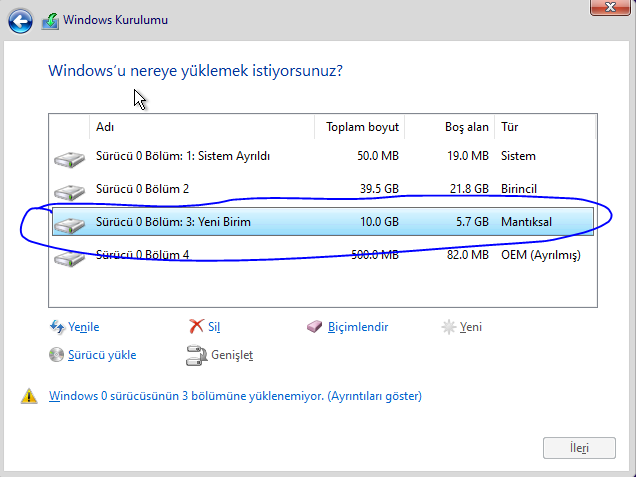Click the drive icon for Bölüm 1 Sistem Ayrıldı

coord(70,159)
